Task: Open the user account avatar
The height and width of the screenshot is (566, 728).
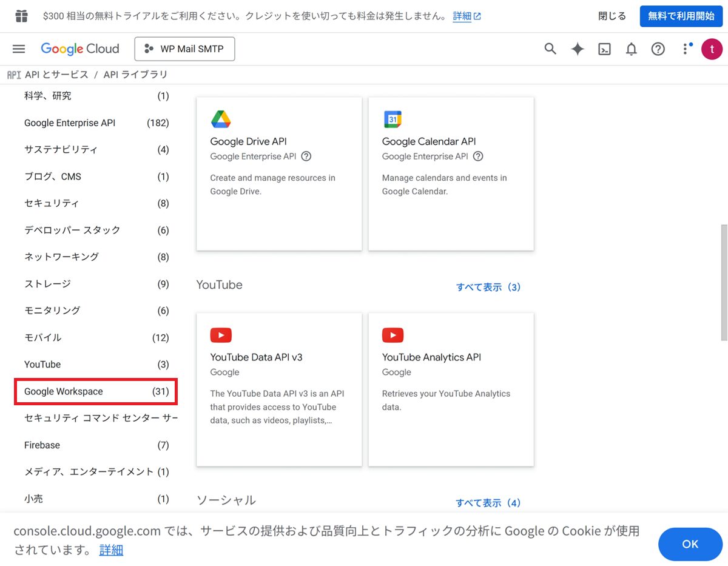Action: pyautogui.click(x=712, y=49)
